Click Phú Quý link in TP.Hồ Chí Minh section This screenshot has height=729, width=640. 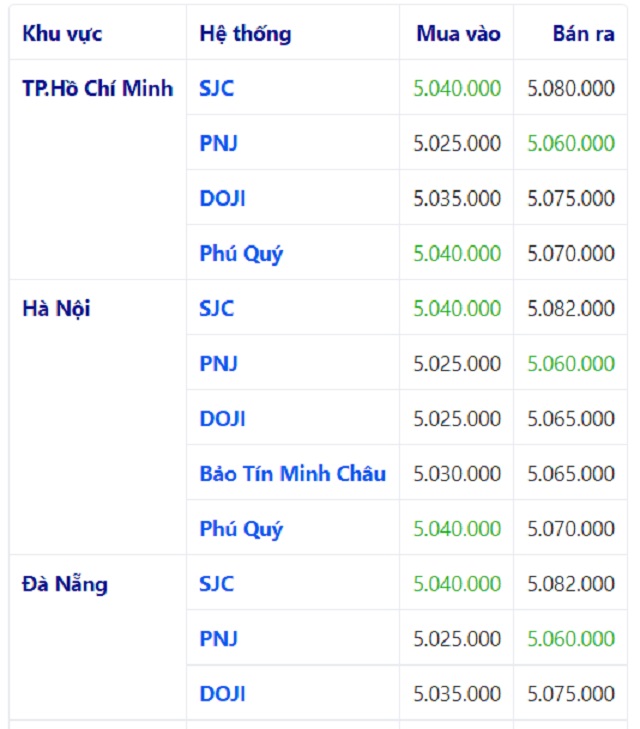(241, 253)
